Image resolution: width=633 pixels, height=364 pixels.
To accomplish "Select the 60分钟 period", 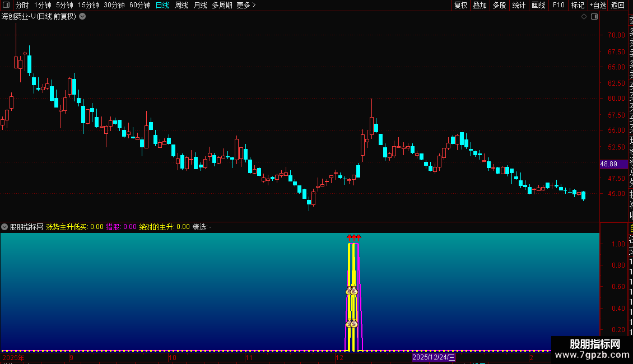I will pos(140,5).
